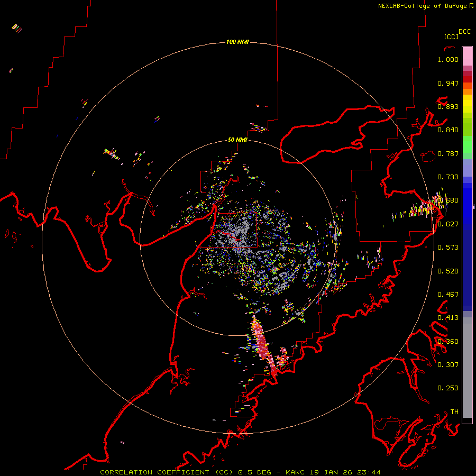Click the 0.893 scale value
The image size is (476, 476).
pos(448,106)
